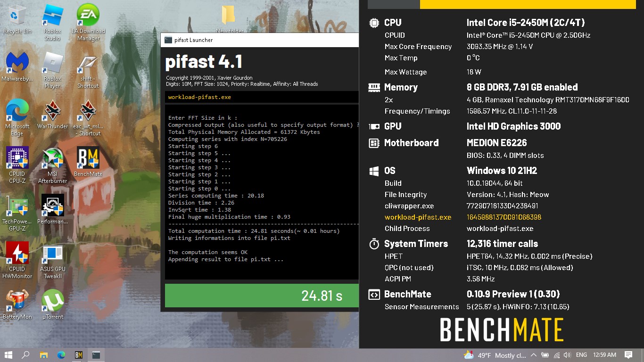This screenshot has height=362, width=644.
Task: Open the eac_wt_ml Shortcut desktop icon
Action: pyautogui.click(x=88, y=117)
